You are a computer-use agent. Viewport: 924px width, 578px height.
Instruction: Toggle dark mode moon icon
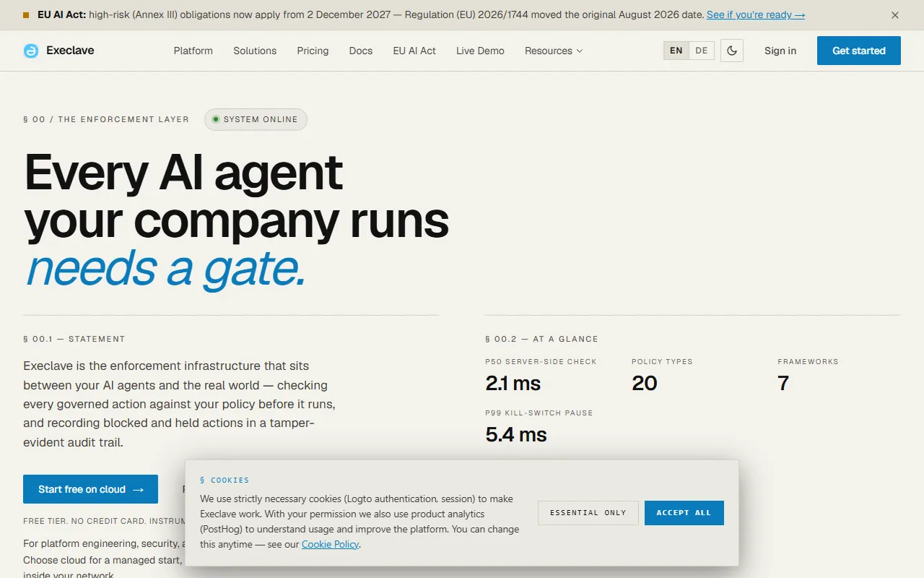pyautogui.click(x=732, y=51)
